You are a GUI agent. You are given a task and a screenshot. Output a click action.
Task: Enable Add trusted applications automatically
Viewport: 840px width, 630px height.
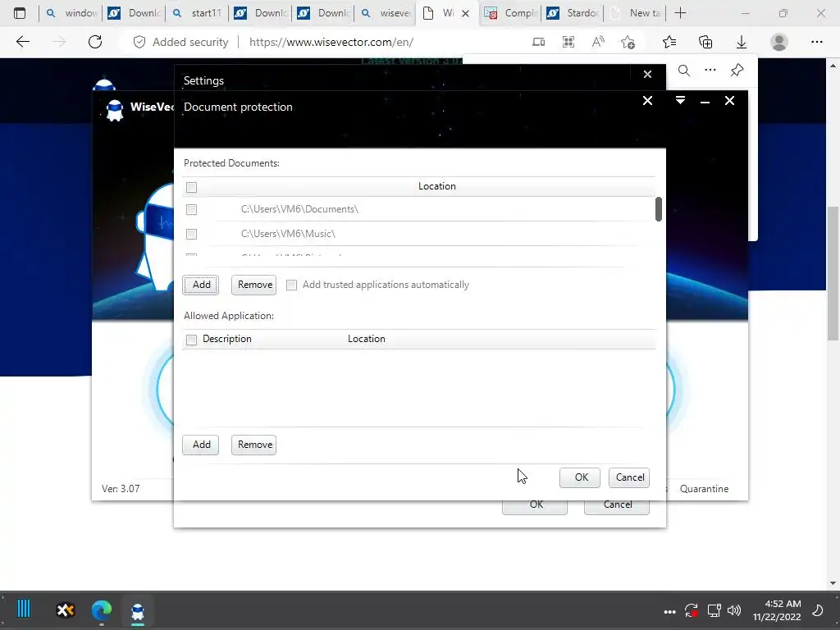tap(291, 285)
